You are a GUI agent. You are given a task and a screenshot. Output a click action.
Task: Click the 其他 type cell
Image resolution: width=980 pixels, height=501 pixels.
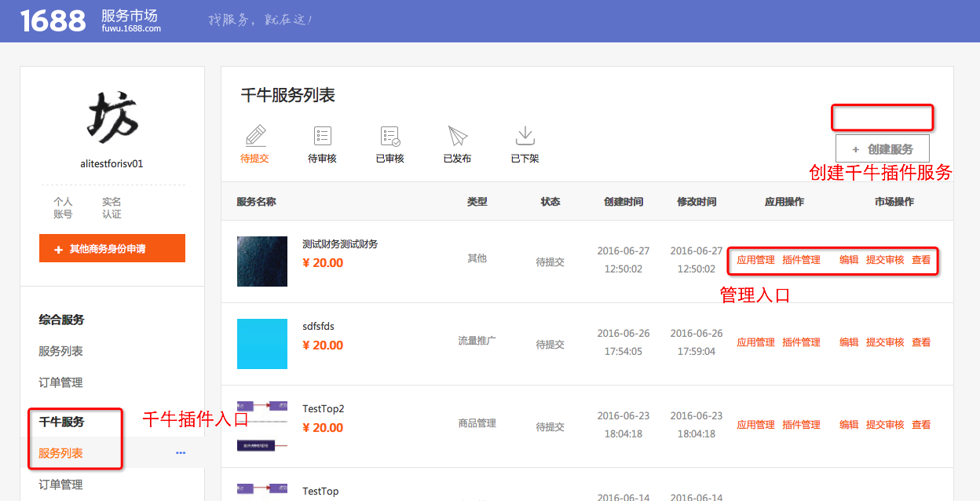[477, 258]
